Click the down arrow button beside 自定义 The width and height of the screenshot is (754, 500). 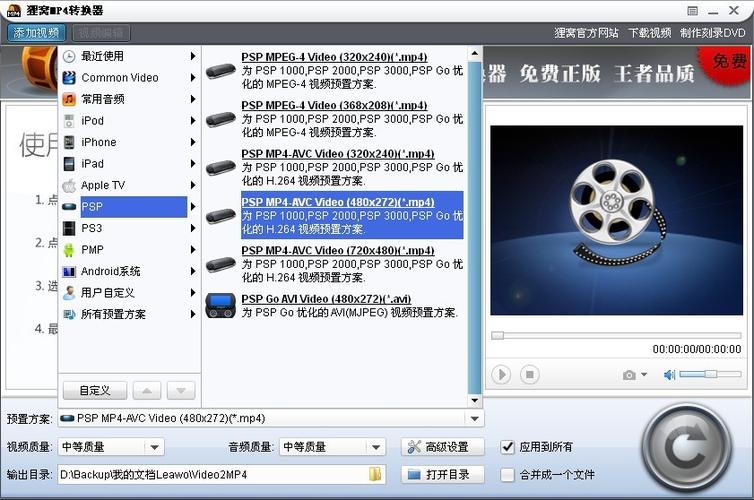[181, 390]
